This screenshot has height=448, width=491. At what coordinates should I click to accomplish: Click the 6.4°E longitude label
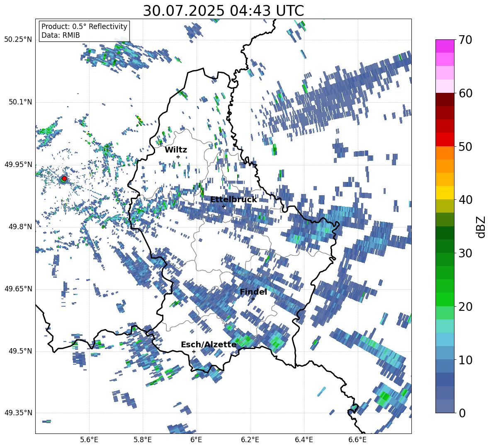click(x=304, y=440)
